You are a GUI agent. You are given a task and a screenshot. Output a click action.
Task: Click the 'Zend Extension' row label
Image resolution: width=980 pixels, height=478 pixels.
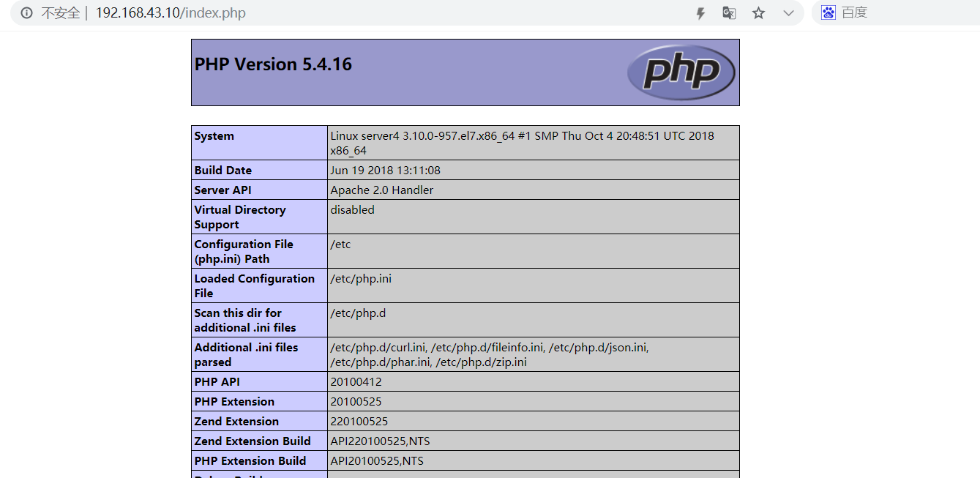(236, 422)
